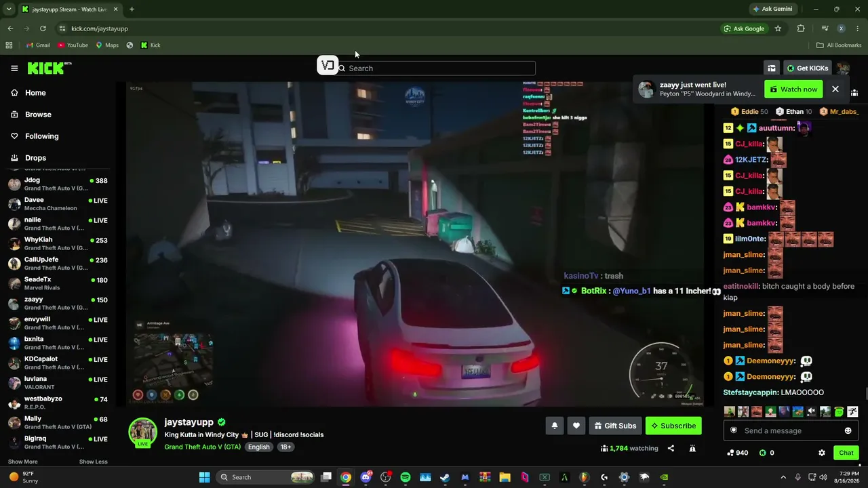Collapse list with Show Less
This screenshot has width=868, height=488.
(94, 462)
